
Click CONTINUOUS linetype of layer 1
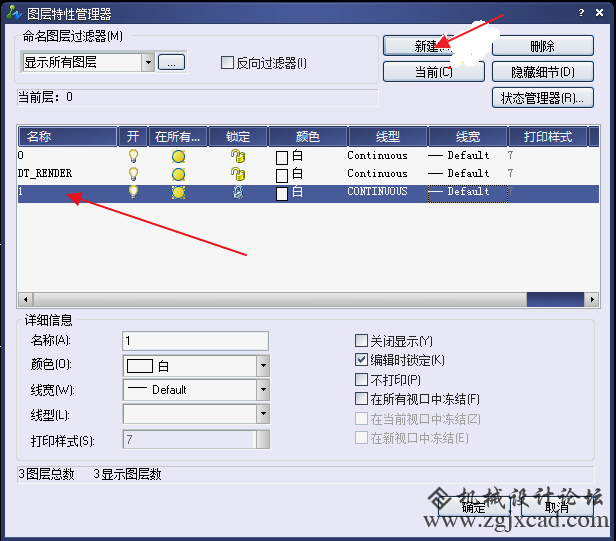coord(377,191)
